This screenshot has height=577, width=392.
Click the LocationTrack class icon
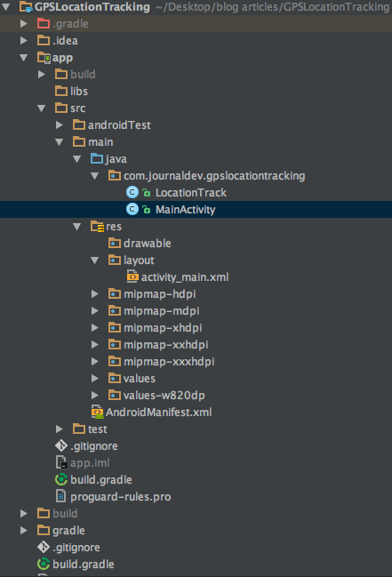point(132,192)
